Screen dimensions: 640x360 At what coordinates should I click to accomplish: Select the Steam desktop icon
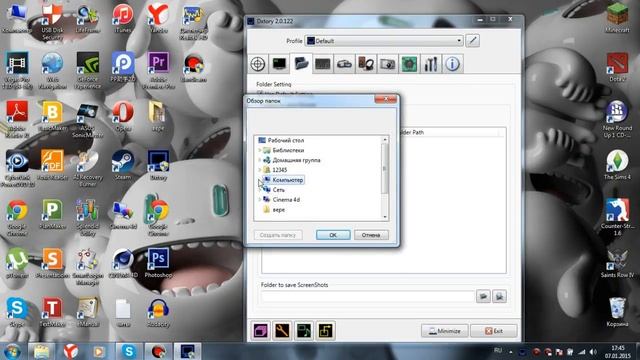tap(123, 165)
